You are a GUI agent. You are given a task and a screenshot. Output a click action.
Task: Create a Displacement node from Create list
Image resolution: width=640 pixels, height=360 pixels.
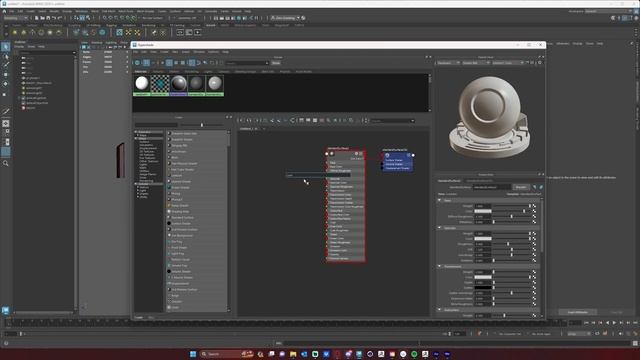(x=180, y=283)
